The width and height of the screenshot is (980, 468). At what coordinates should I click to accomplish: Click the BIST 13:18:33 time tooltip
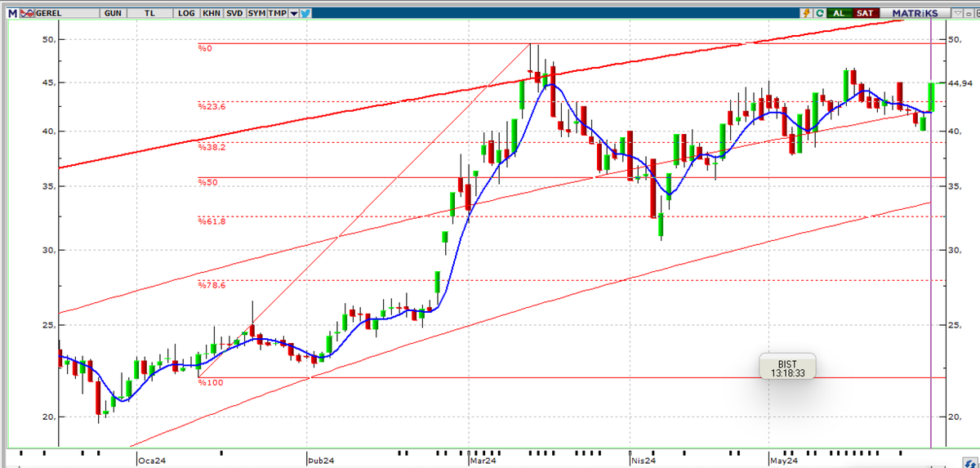(788, 366)
